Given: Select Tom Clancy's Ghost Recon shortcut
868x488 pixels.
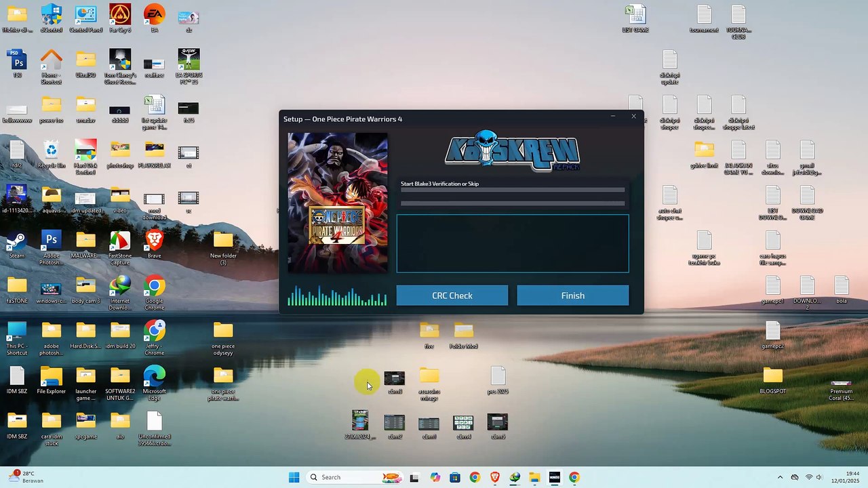Looking at the screenshot, I should [x=120, y=67].
